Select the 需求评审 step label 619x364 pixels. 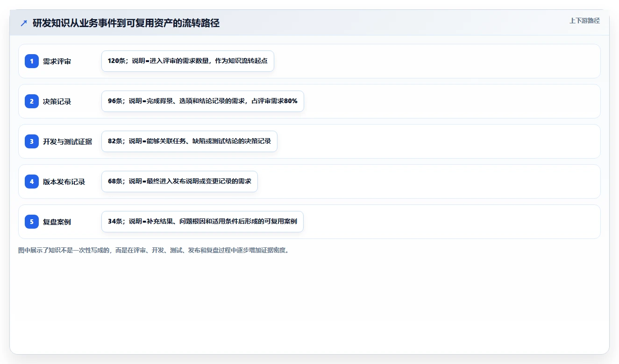[x=57, y=61]
